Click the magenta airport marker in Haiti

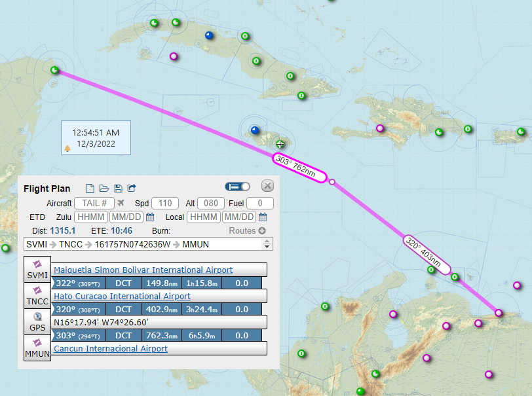[380, 128]
